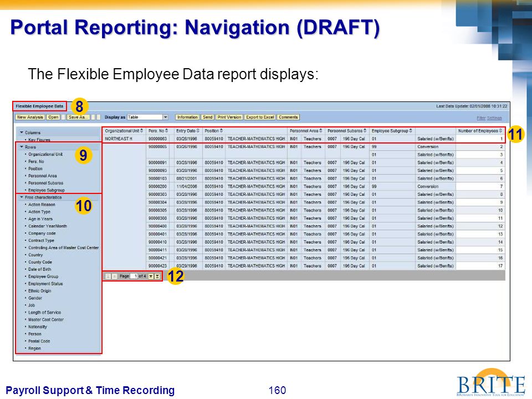The image size is (532, 399).
Task: Select Gender characteristic
Action: tap(35, 298)
